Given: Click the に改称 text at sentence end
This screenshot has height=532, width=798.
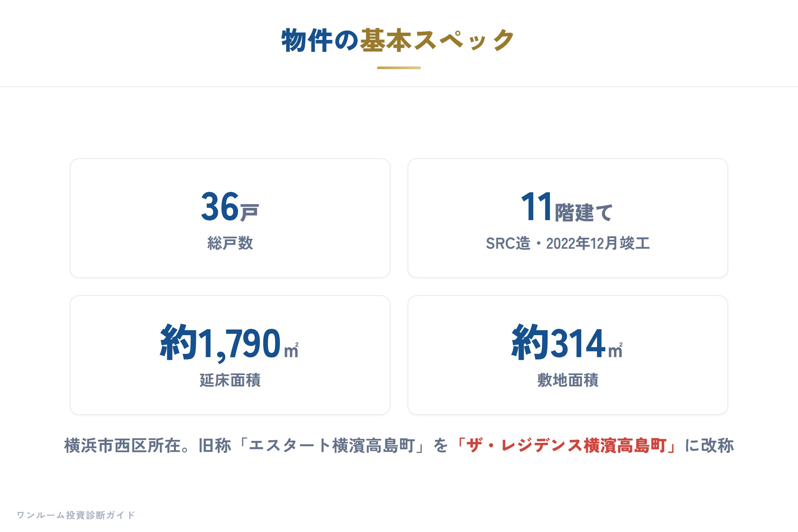Looking at the screenshot, I should (x=710, y=446).
